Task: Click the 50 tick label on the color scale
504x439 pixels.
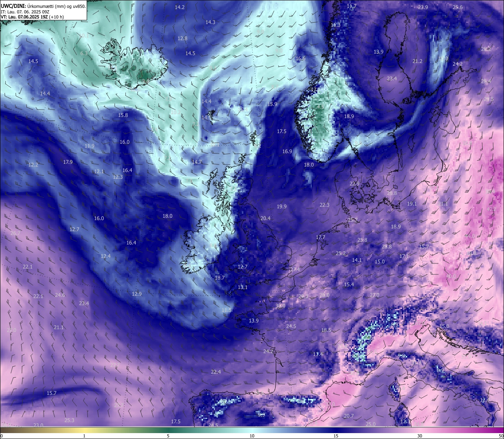Action: click(x=501, y=436)
